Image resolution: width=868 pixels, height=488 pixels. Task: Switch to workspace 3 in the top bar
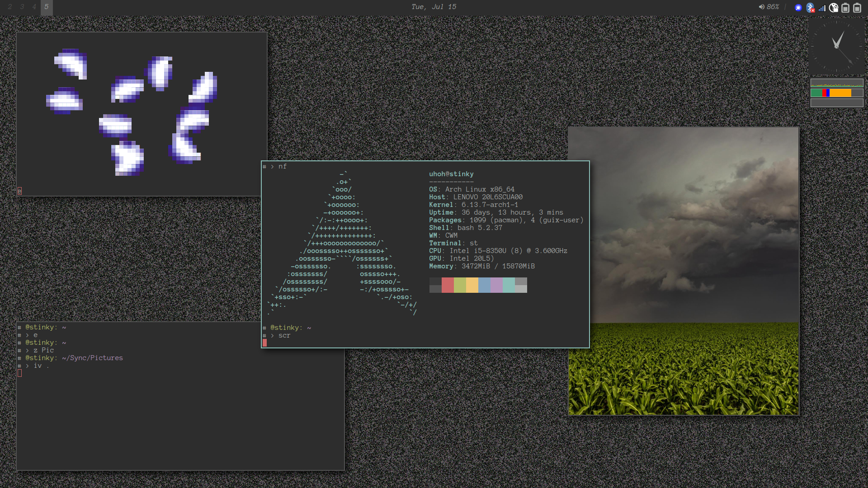[22, 7]
